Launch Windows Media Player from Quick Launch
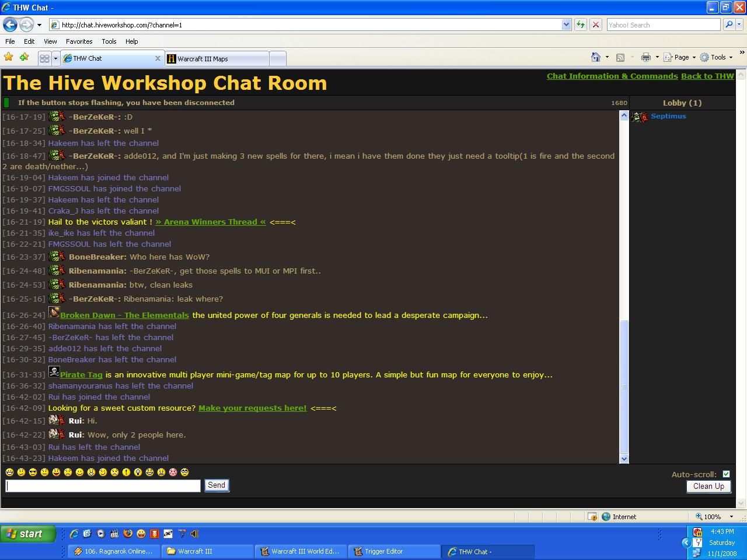The image size is (747, 560). pos(101,533)
